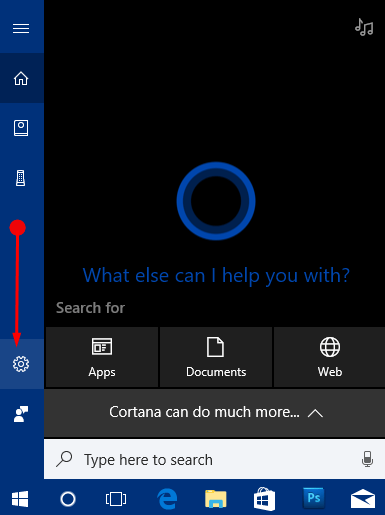Launch Microsoft Edge from taskbar
The image size is (385, 515).
click(x=167, y=499)
